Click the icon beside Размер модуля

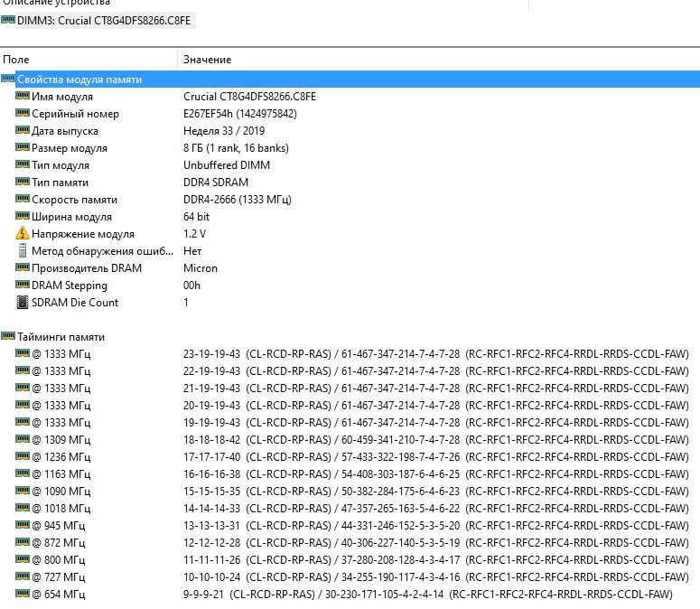point(23,147)
